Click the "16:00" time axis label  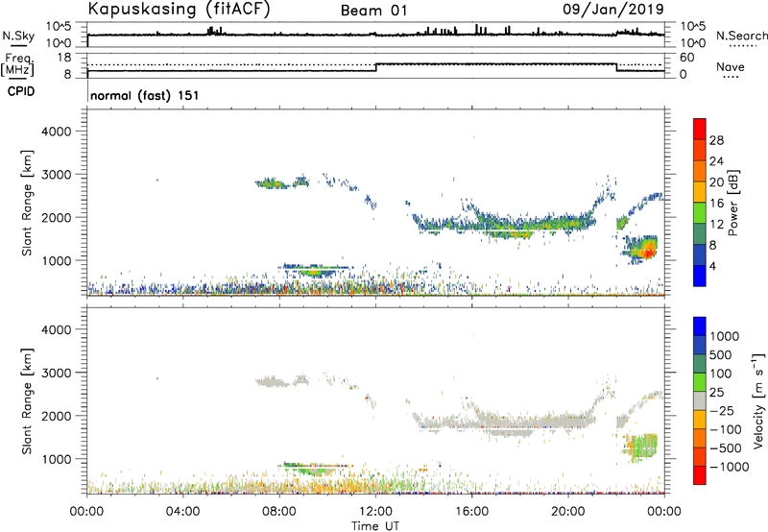471,512
